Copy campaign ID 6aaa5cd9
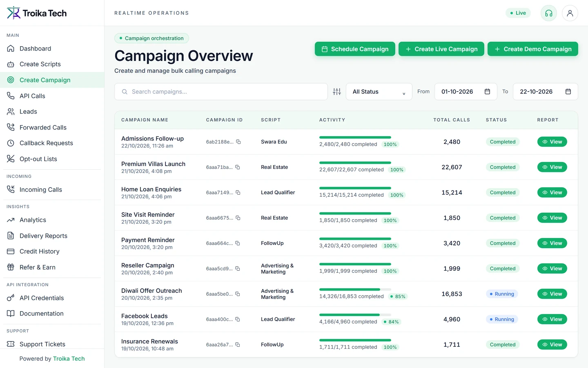 (238, 269)
